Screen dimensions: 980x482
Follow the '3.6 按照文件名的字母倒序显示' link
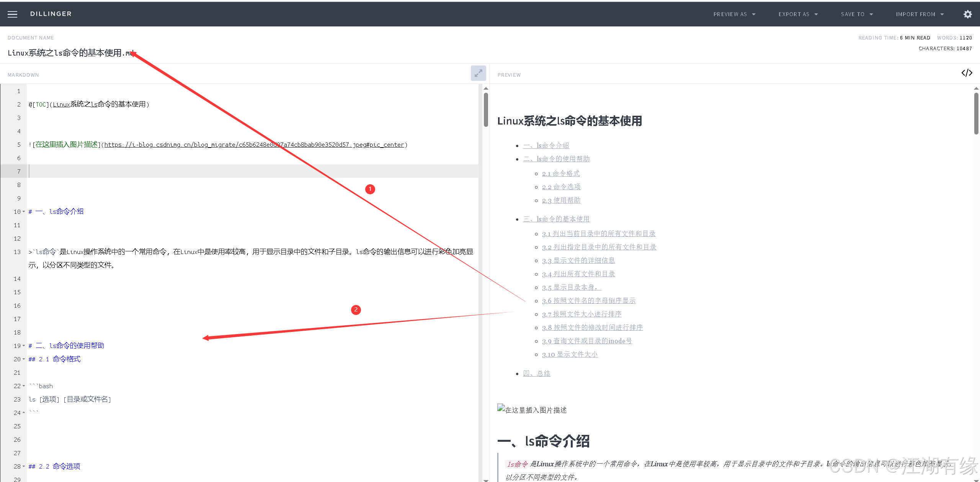588,301
